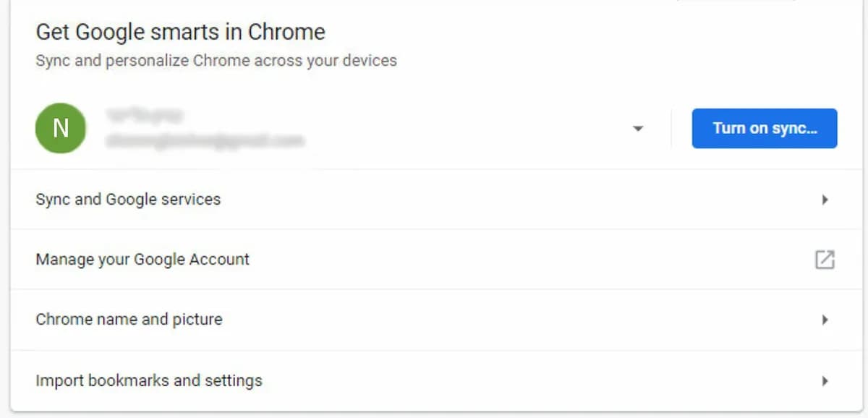This screenshot has height=418, width=868.
Task: Open Chrome name and picture
Action: point(129,319)
